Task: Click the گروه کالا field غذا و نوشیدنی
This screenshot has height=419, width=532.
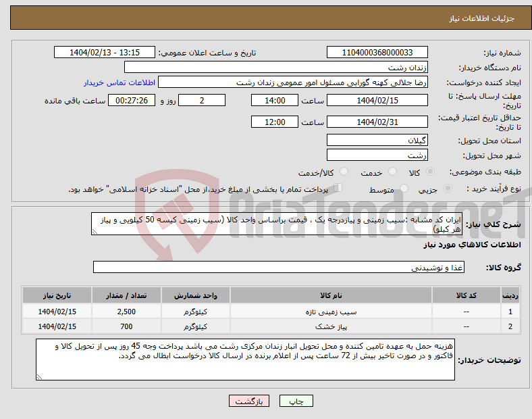Action: point(279,267)
